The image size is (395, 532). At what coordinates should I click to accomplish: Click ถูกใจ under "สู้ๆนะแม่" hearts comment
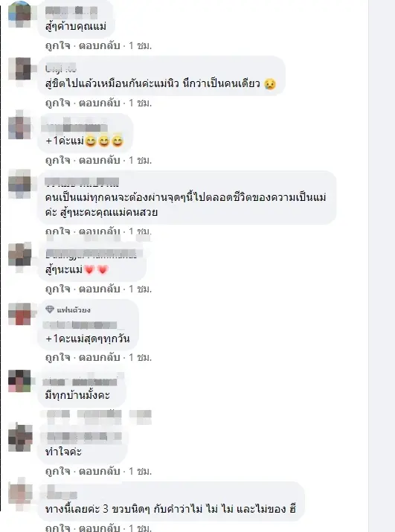point(58,289)
